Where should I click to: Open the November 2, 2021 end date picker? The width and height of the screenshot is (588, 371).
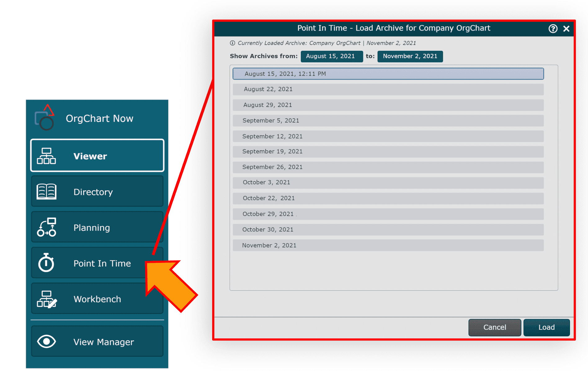click(410, 56)
